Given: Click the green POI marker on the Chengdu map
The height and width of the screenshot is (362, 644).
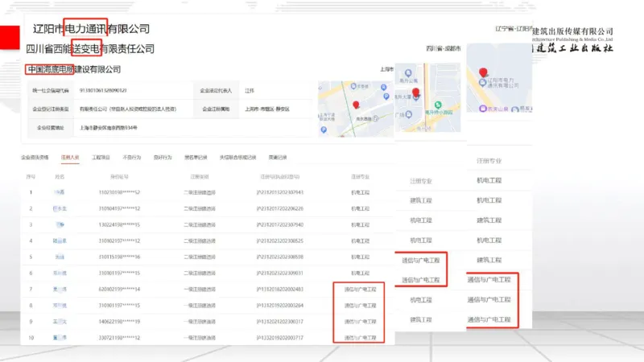Looking at the screenshot, I should (x=438, y=105).
